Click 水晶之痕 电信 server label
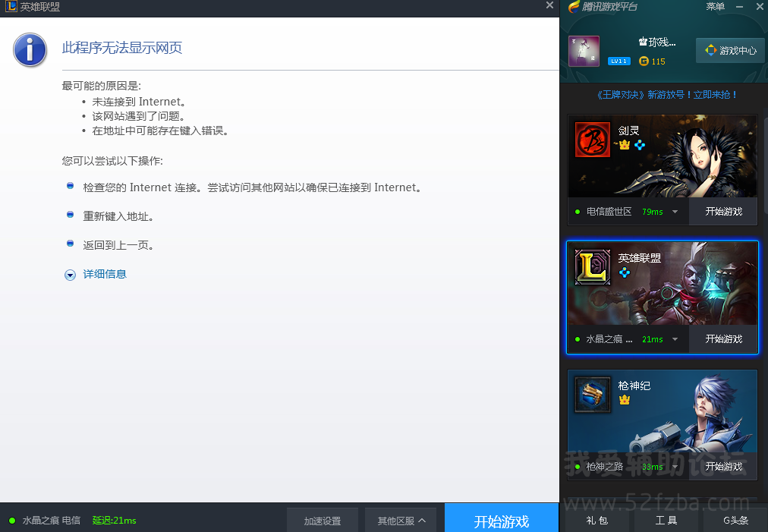The width and height of the screenshot is (768, 532). [52, 521]
